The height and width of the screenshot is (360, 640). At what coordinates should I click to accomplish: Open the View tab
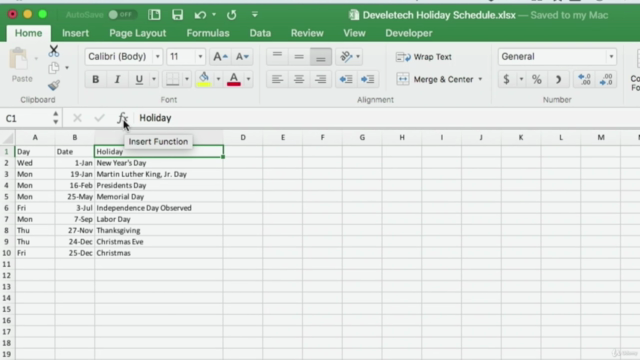(354, 33)
